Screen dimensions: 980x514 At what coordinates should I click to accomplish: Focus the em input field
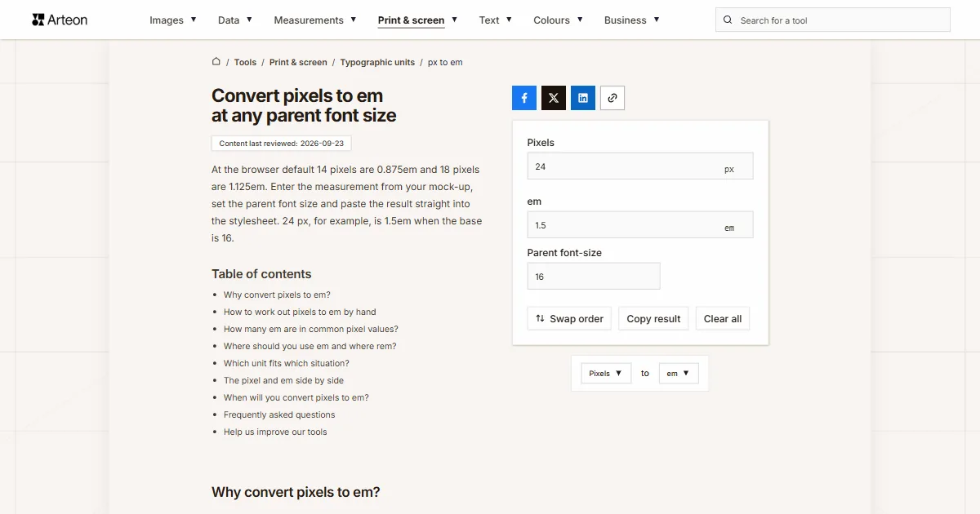coord(640,225)
